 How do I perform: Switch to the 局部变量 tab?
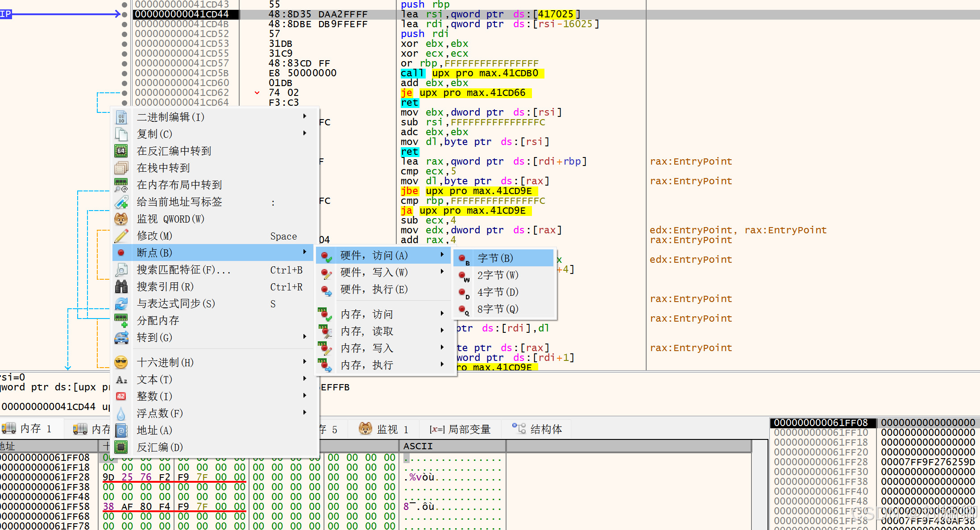461,429
